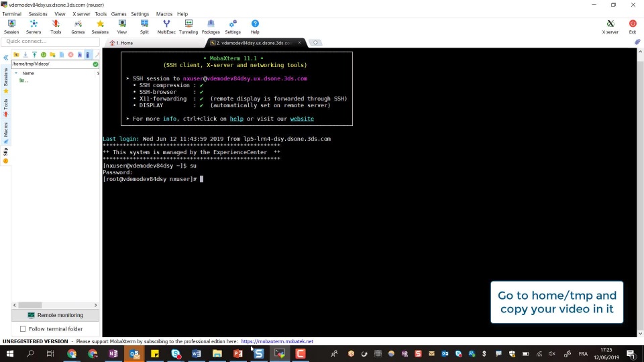
Task: Open Outlook from the taskbar
Action: pos(134,353)
